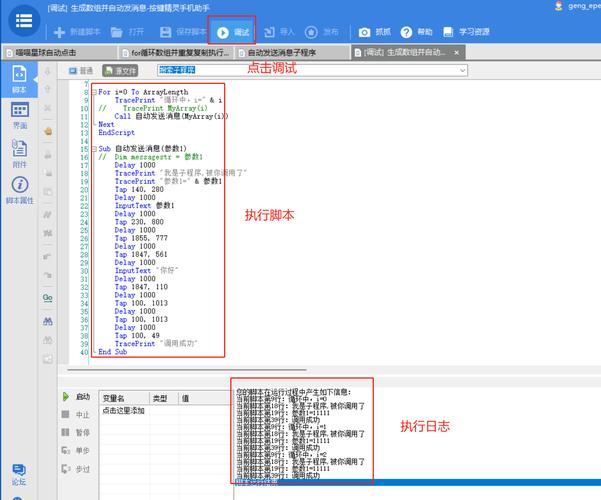601x500 pixels.
Task: Open the subroutine search dropdown arrow
Action: pos(463,70)
